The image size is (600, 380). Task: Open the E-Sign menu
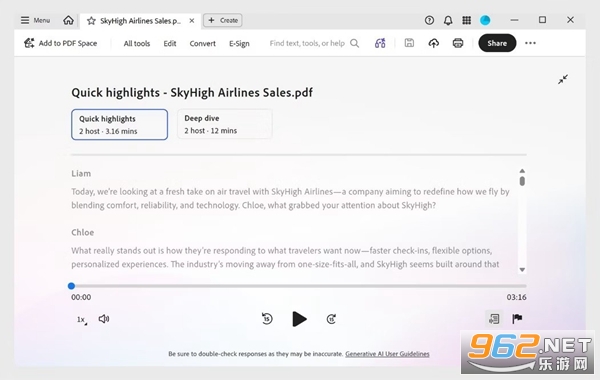tap(239, 44)
